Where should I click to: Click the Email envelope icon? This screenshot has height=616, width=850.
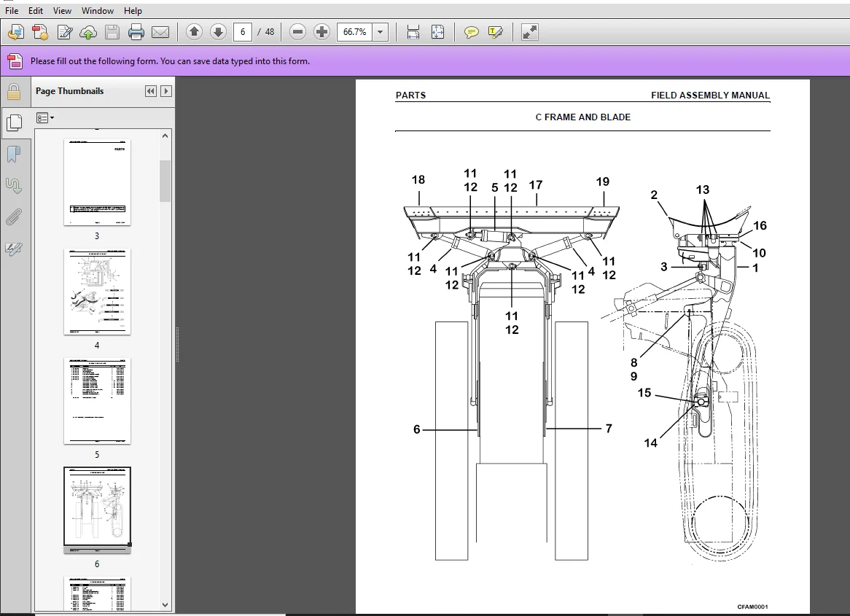(160, 33)
